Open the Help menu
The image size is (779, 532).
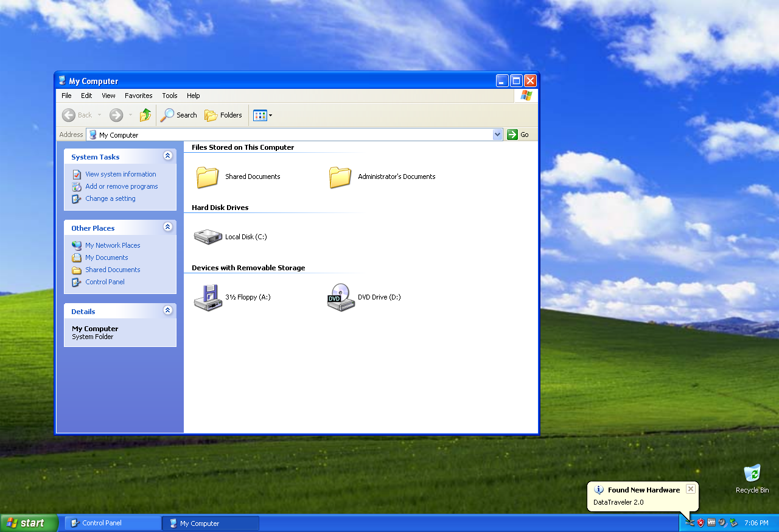(x=194, y=96)
